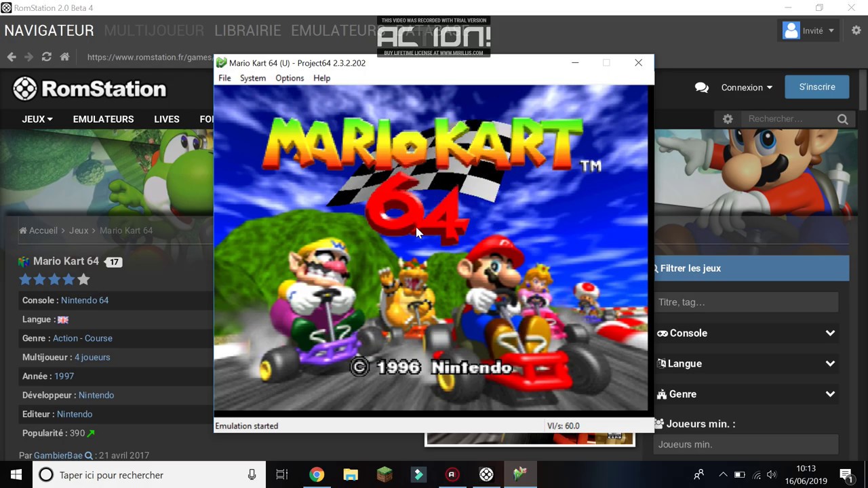The image size is (868, 488).
Task: Click the fourth rating star
Action: coord(68,279)
